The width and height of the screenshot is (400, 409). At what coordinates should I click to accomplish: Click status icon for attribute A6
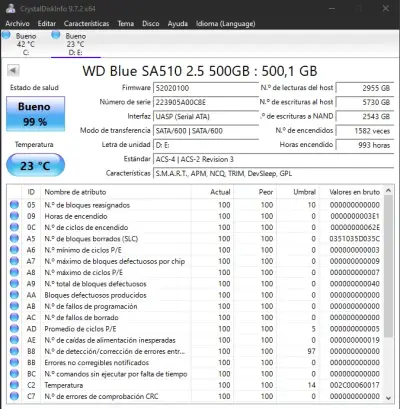(x=14, y=250)
